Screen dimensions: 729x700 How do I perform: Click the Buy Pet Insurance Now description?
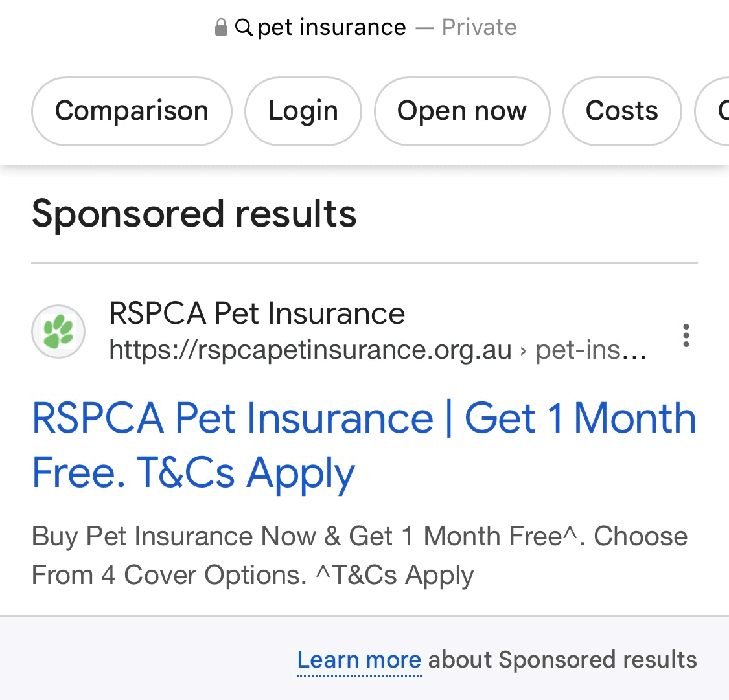(x=360, y=556)
